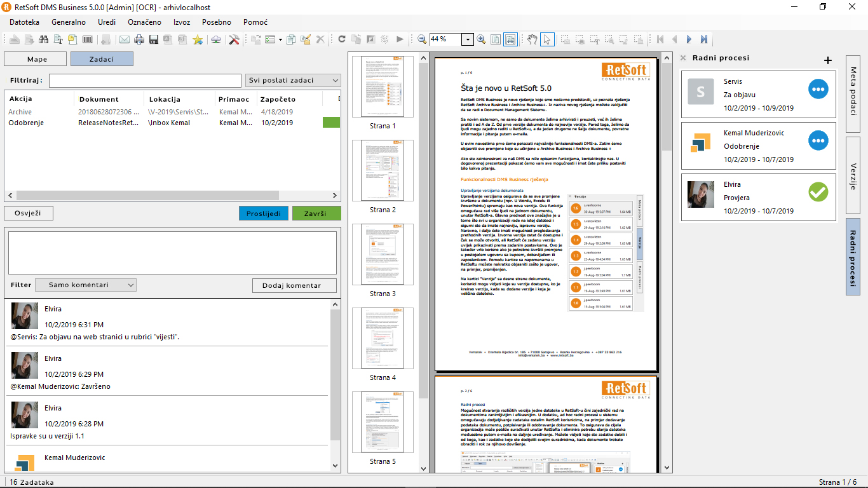Image resolution: width=868 pixels, height=488 pixels.
Task: Select the Radni procesi side tab
Action: coord(853,257)
